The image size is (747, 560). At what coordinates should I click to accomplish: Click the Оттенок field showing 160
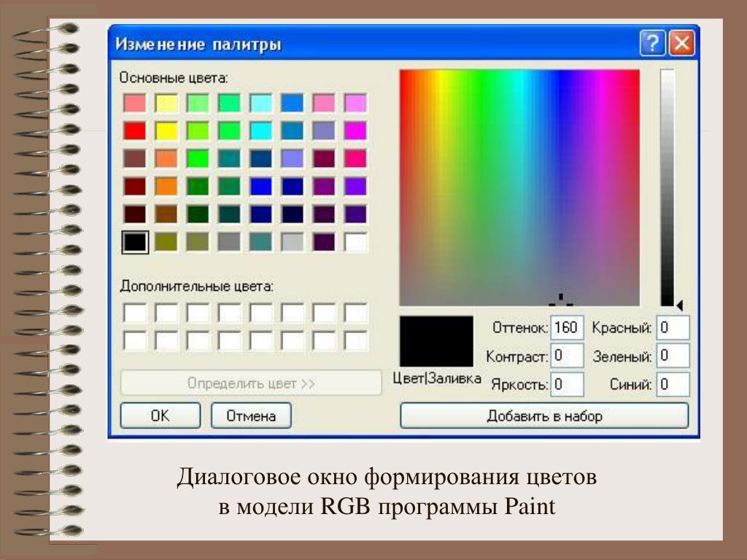(x=567, y=327)
